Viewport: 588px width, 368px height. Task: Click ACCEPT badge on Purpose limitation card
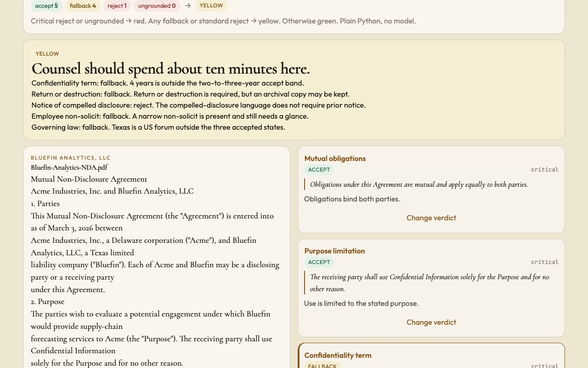pos(319,262)
